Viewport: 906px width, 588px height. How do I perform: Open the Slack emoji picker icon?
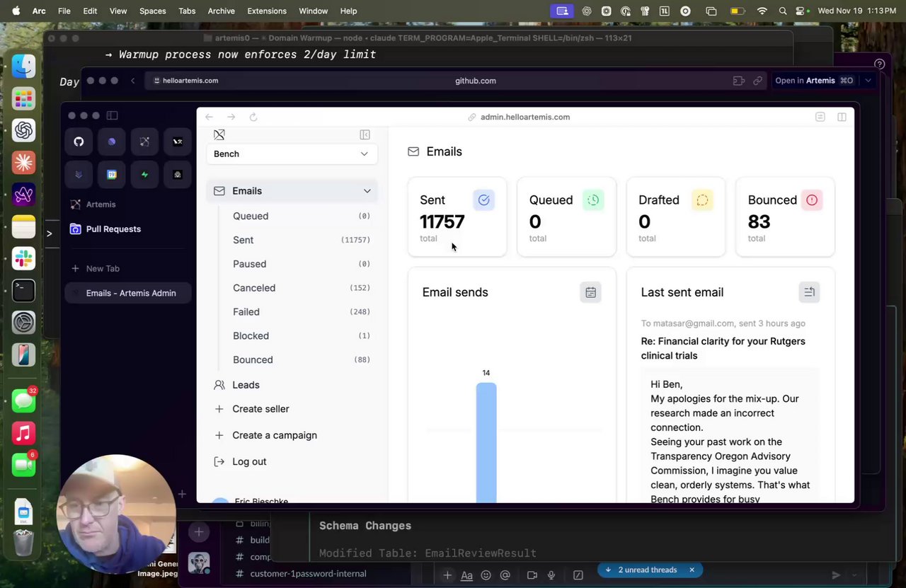(486, 575)
